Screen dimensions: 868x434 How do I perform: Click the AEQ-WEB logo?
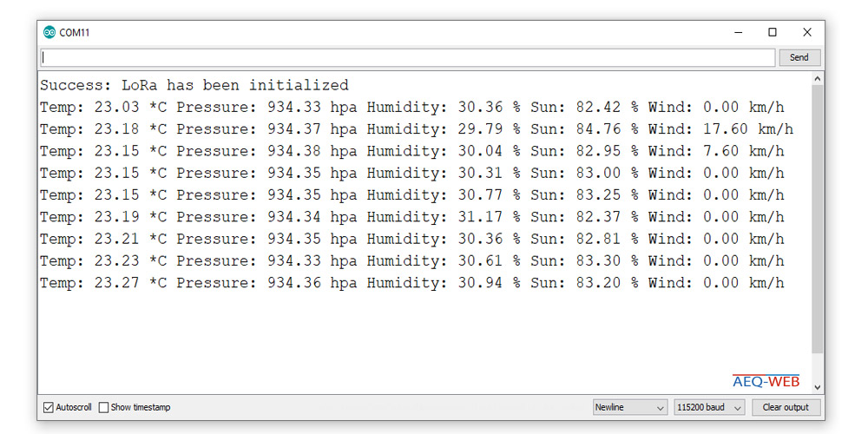[766, 381]
